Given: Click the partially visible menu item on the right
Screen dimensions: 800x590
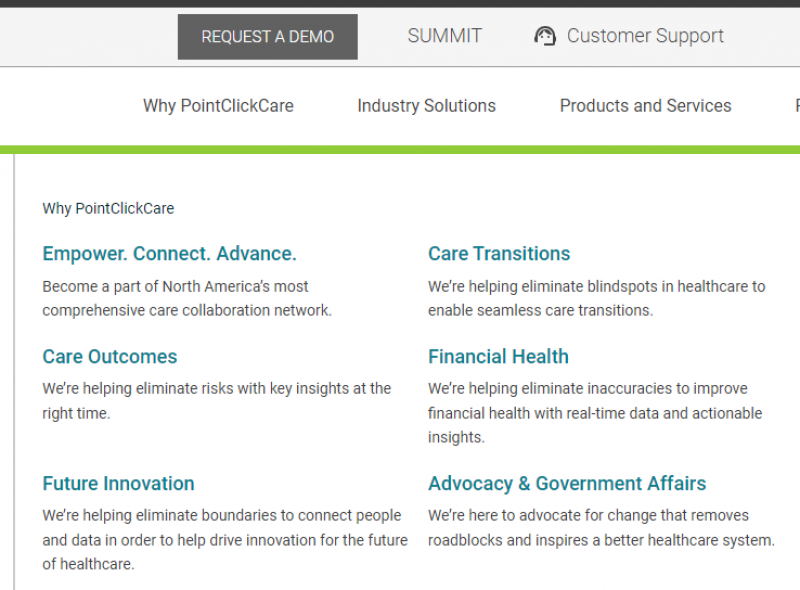Looking at the screenshot, I should (x=795, y=105).
